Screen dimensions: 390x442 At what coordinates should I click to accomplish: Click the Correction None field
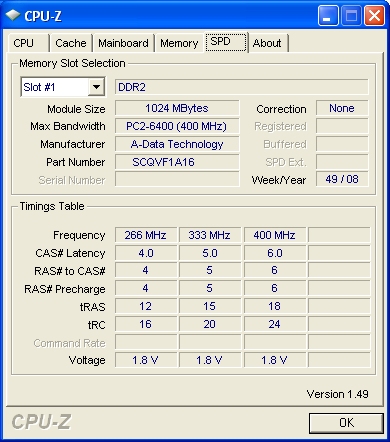pyautogui.click(x=342, y=108)
